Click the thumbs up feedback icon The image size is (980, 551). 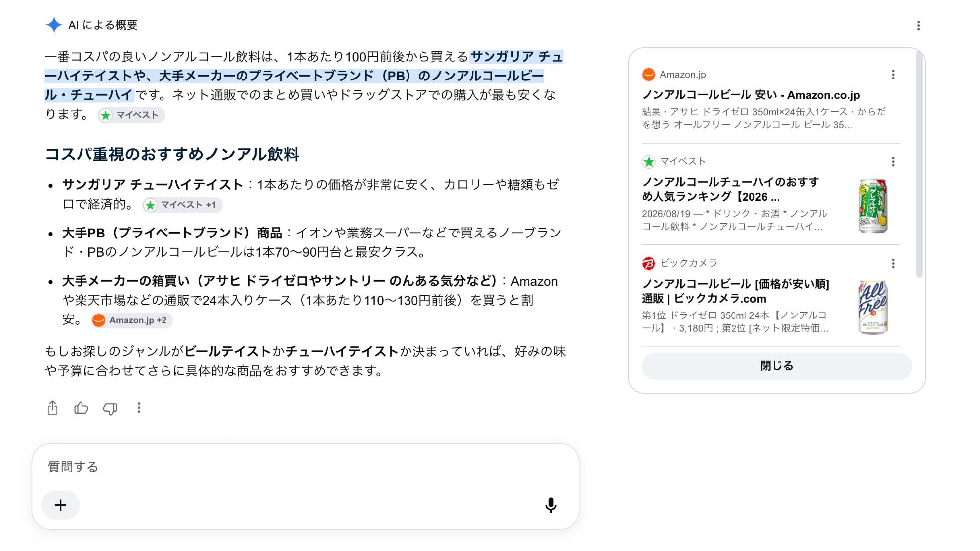point(81,408)
